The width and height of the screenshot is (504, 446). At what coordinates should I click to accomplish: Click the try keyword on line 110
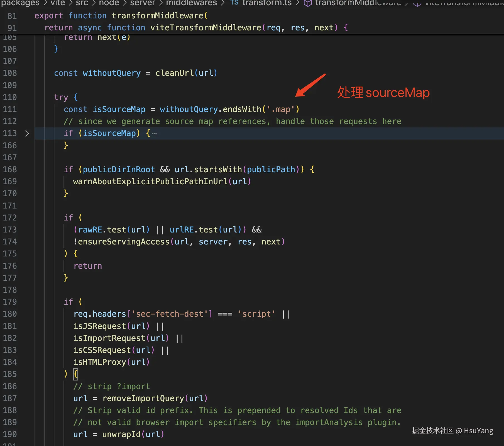coord(61,97)
